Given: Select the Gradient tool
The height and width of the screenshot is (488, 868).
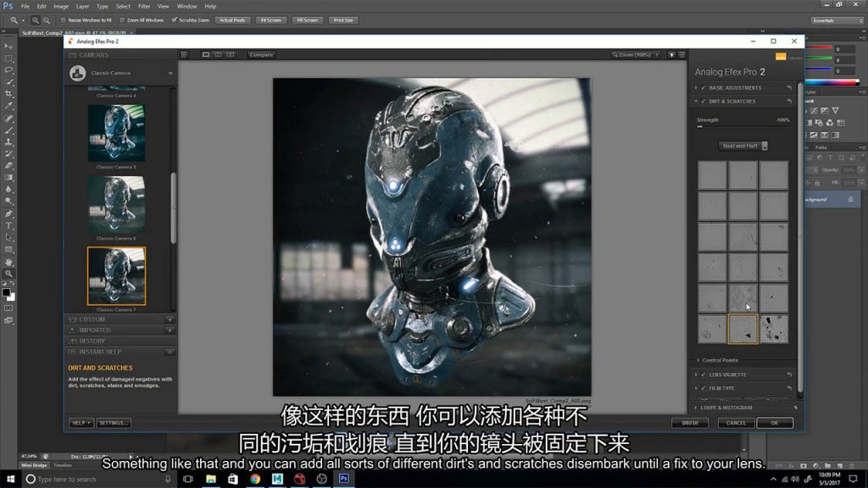Looking at the screenshot, I should (8, 178).
